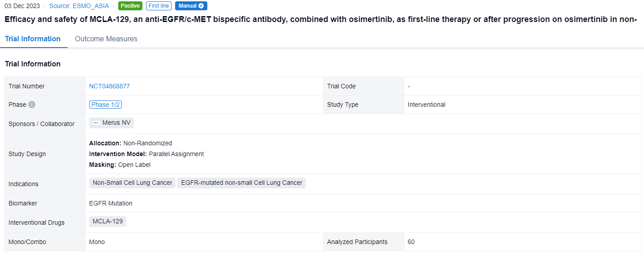Select the Non-Small Cell Lung Cancer tag
Image resolution: width=644 pixels, height=253 pixels.
132,183
